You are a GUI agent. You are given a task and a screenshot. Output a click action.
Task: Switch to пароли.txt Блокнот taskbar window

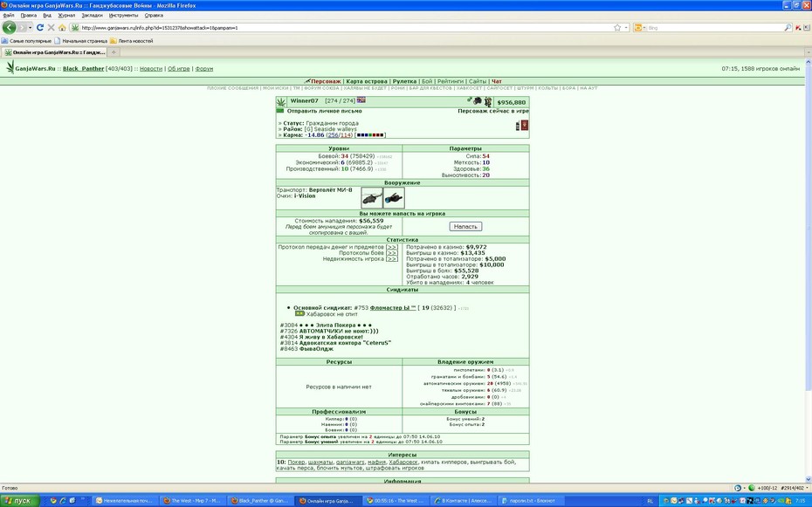click(x=531, y=501)
